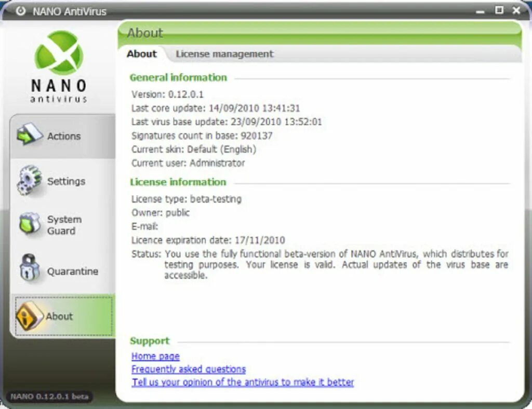
Task: Click the Quarantine padlock icon
Action: (30, 267)
